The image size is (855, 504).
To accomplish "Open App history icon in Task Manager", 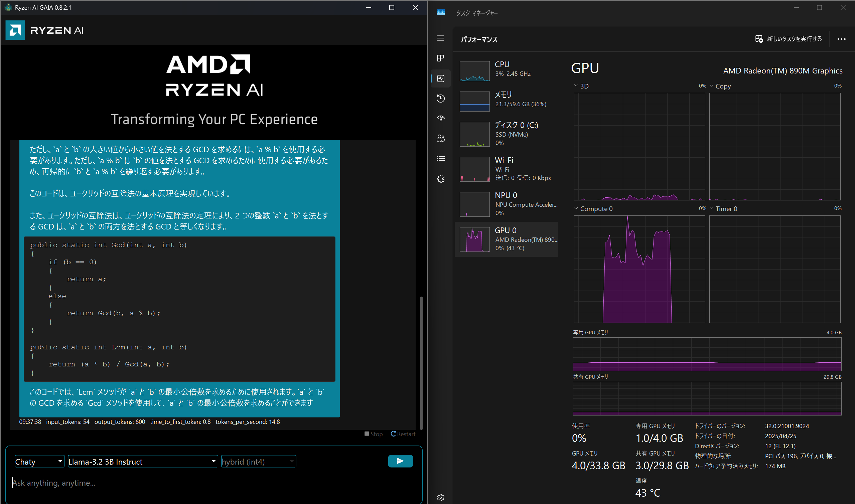I will [x=441, y=99].
